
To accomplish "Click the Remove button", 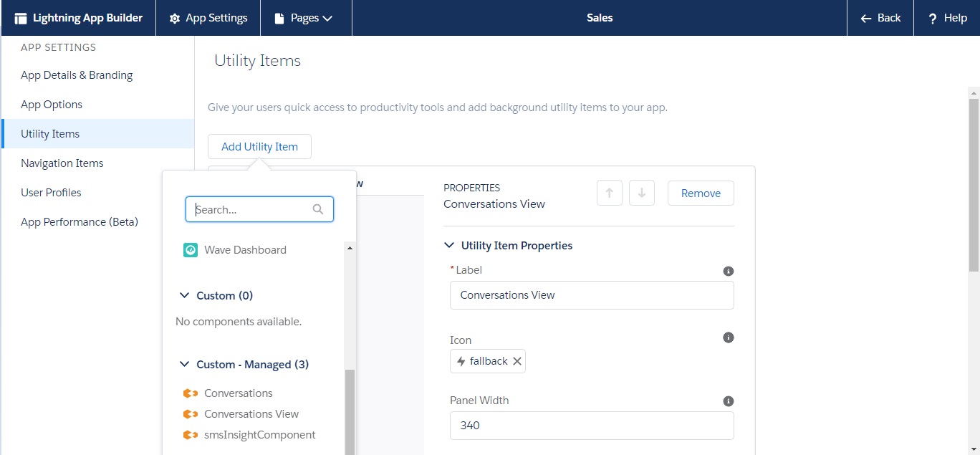I will click(701, 193).
